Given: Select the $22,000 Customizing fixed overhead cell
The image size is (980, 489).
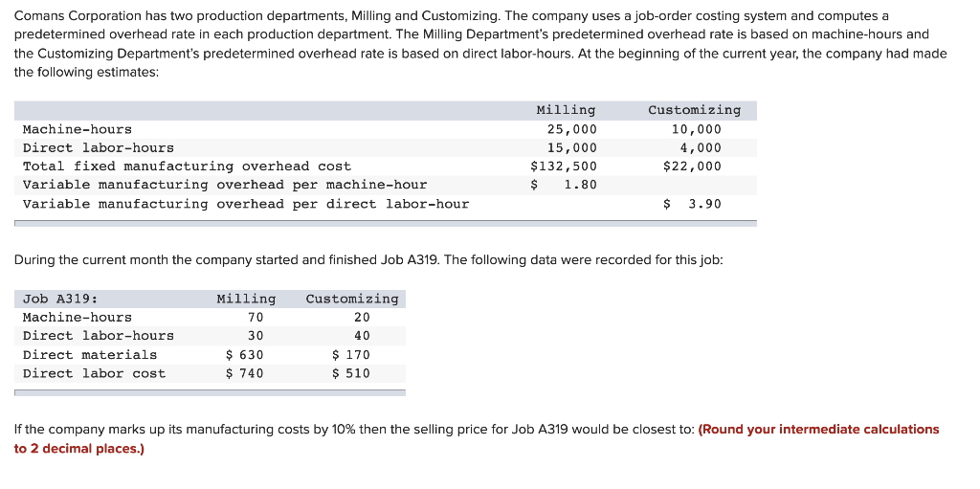Looking at the screenshot, I should coord(692,167).
